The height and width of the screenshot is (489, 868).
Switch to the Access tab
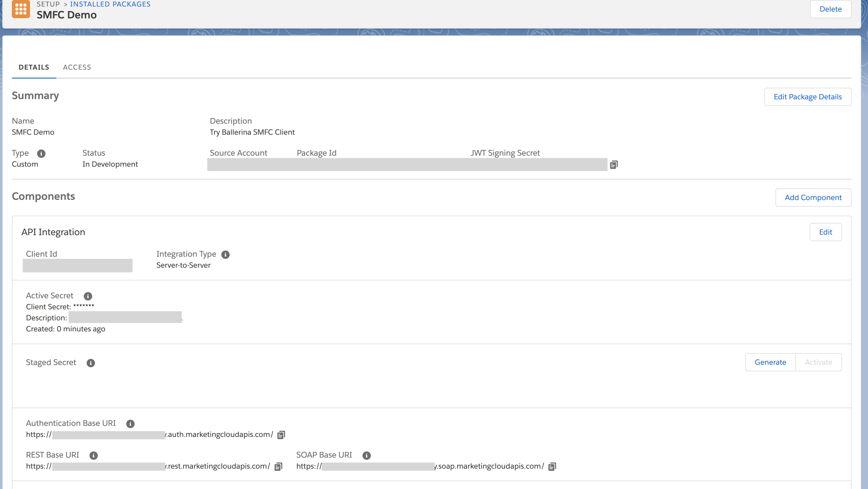point(77,67)
